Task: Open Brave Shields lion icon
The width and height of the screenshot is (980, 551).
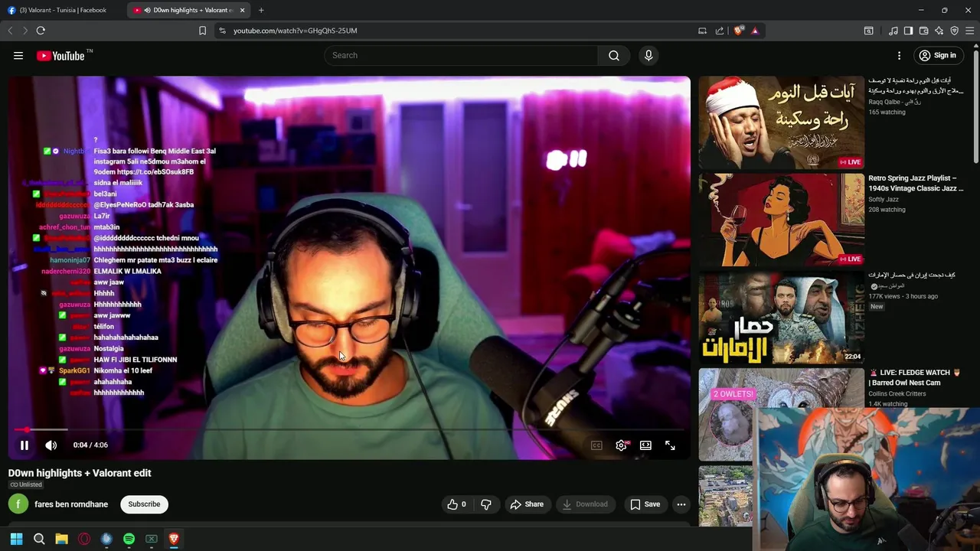Action: 739,31
